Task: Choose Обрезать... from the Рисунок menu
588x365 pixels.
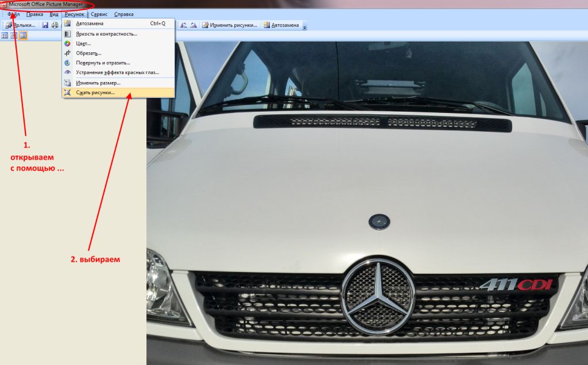Action: (118, 53)
